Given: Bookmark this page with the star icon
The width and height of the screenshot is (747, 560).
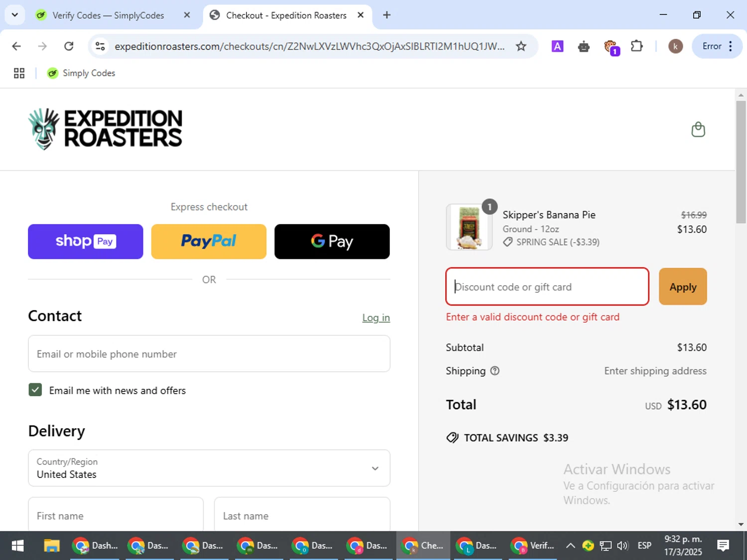Looking at the screenshot, I should click(x=521, y=46).
